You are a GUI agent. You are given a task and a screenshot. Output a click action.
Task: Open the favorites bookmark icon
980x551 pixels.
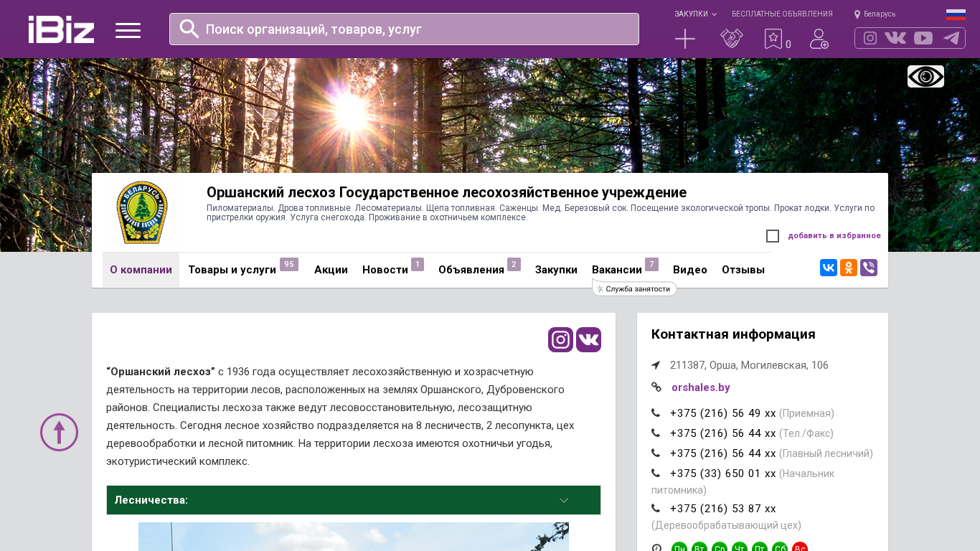pos(773,39)
